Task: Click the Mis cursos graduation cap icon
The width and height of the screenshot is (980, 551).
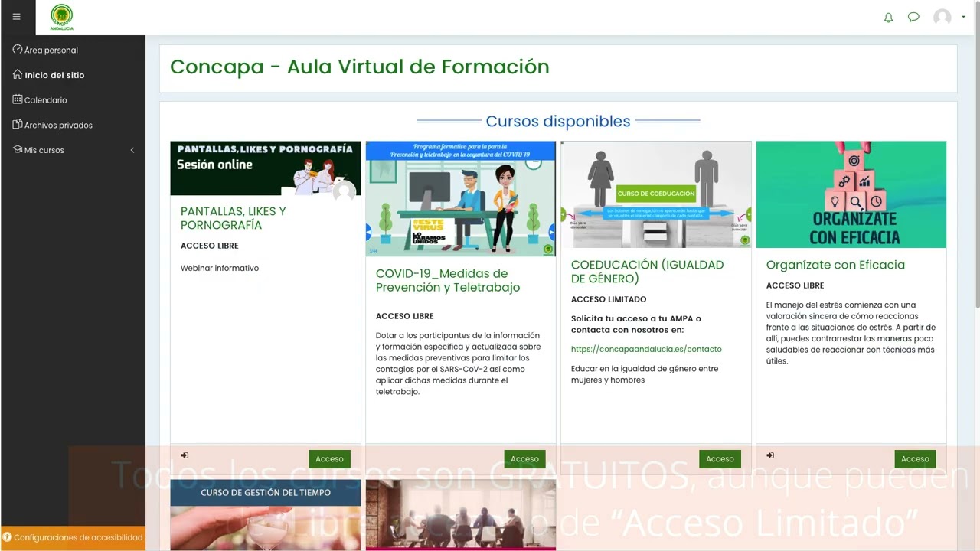Action: 18,149
